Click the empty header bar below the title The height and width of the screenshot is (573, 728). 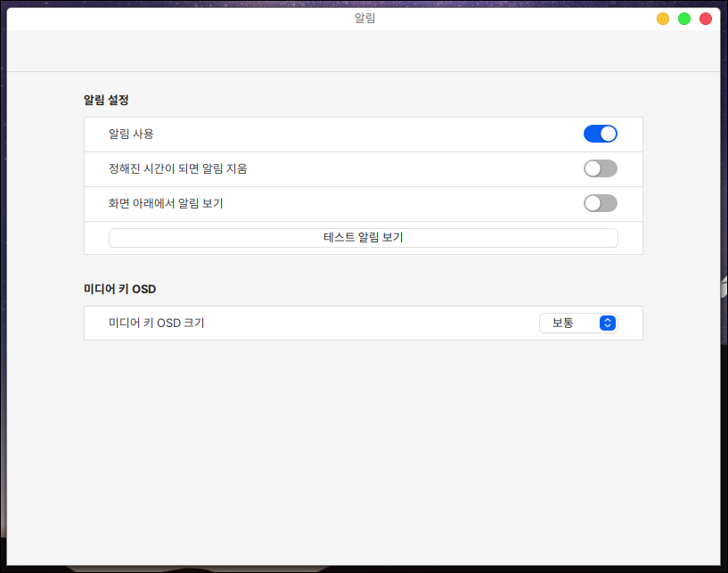(356, 52)
